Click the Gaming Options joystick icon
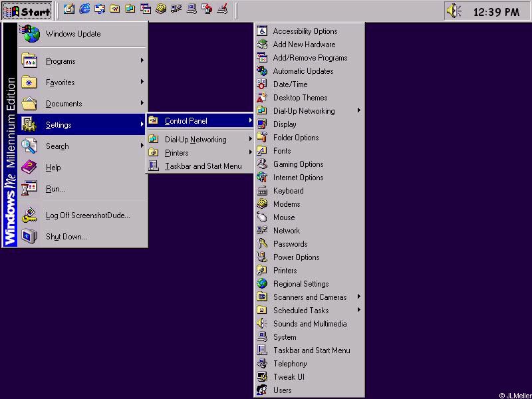Screen dimensions: 532x399 (262, 164)
